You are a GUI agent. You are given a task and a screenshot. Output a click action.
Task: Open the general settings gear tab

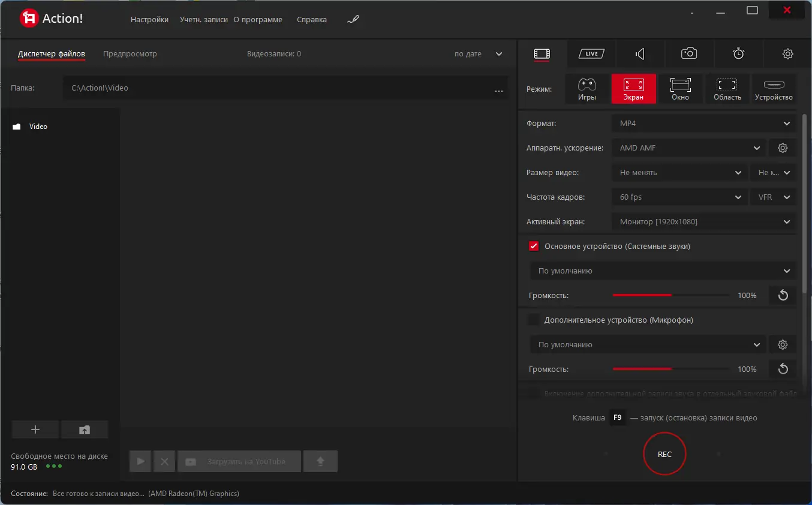(x=788, y=54)
